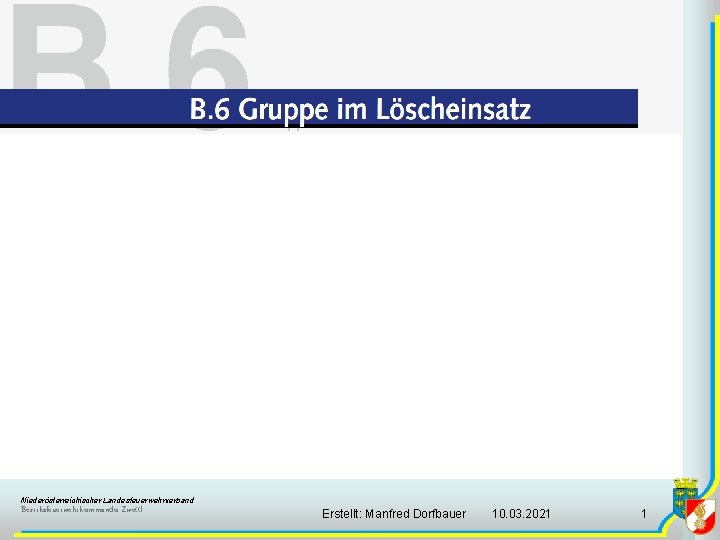Select the footer text Niederösterreichischer Landesfeuerwehrverband
This screenshot has width=720, height=540.
(107, 500)
